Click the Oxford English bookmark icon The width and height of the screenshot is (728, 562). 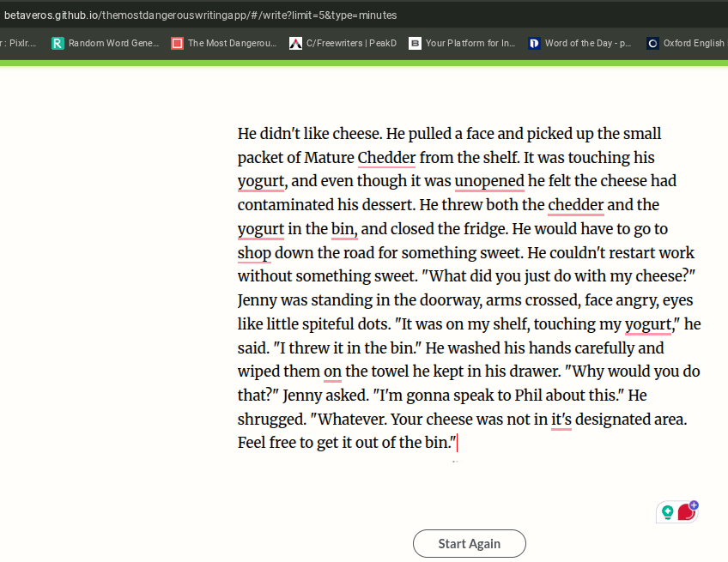click(652, 43)
